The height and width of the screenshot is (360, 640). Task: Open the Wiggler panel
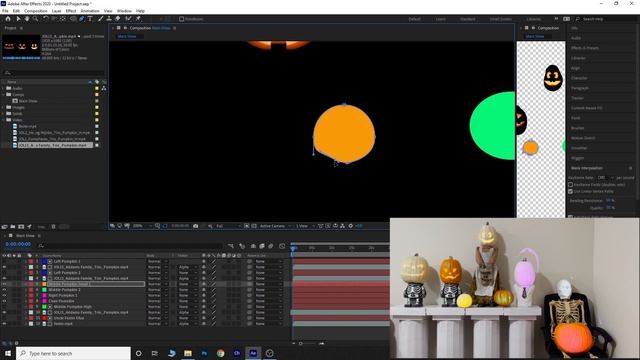578,158
